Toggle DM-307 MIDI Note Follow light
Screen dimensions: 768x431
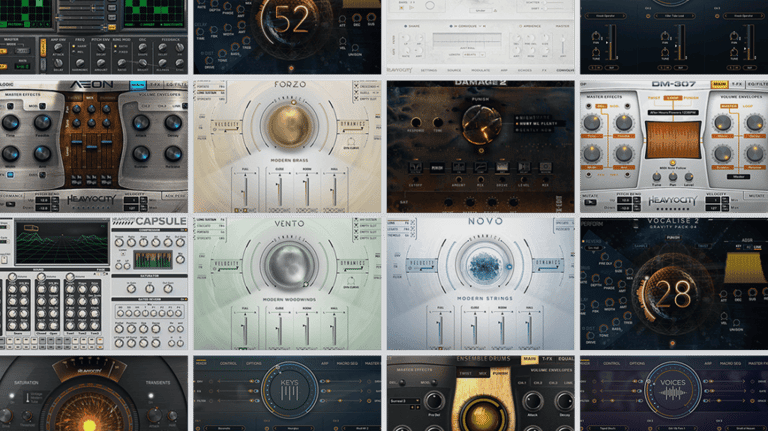coord(672,163)
